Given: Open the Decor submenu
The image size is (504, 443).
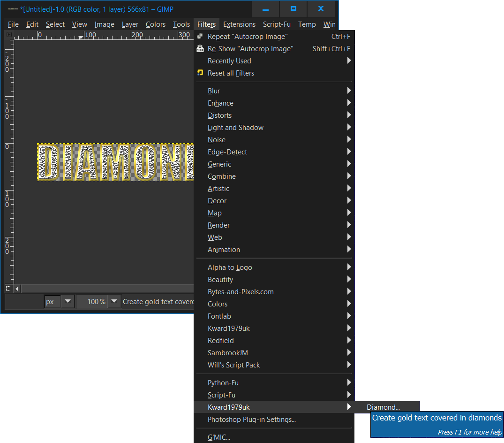Looking at the screenshot, I should 274,201.
